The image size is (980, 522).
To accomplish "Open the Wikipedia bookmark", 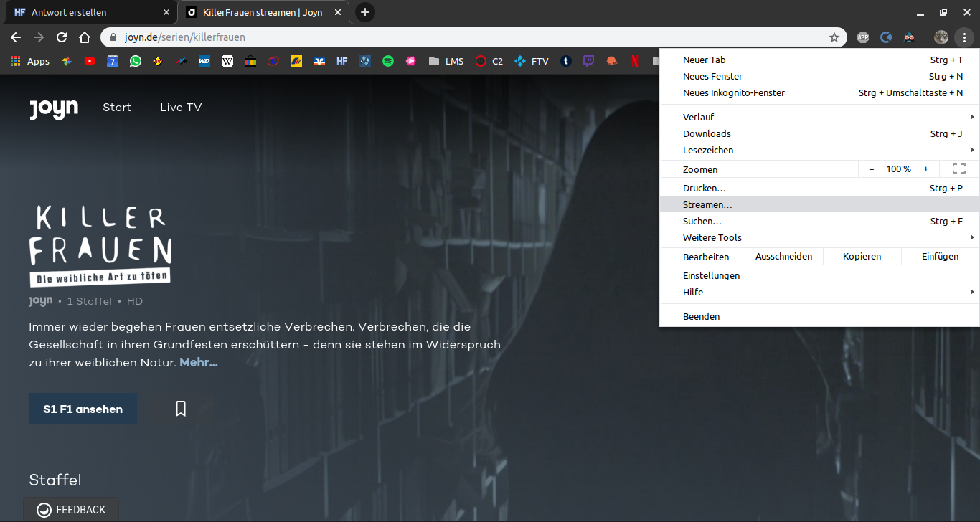I will pos(227,62).
